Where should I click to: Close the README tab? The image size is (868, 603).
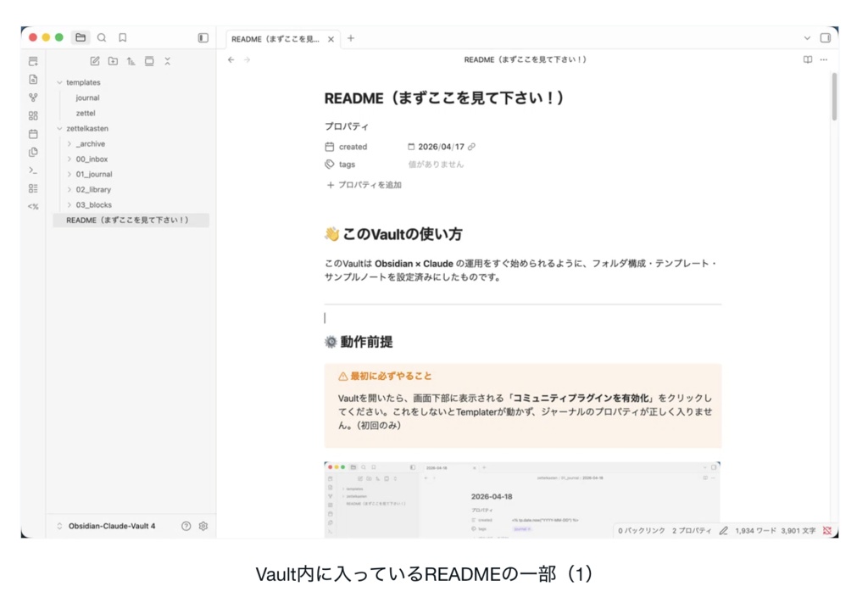[x=331, y=39]
